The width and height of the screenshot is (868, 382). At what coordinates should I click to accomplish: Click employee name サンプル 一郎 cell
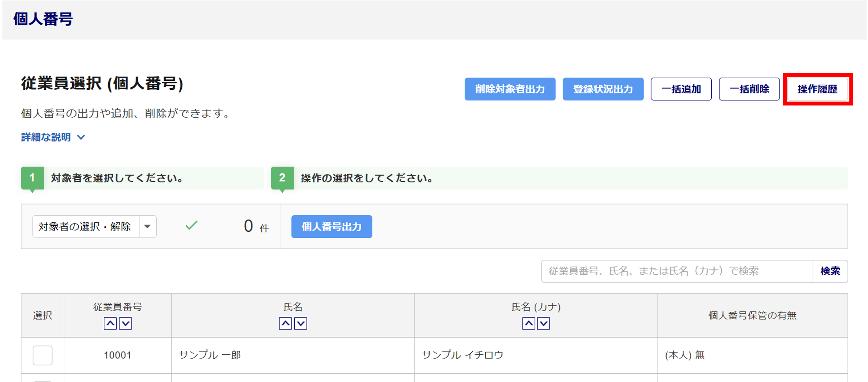coord(210,355)
